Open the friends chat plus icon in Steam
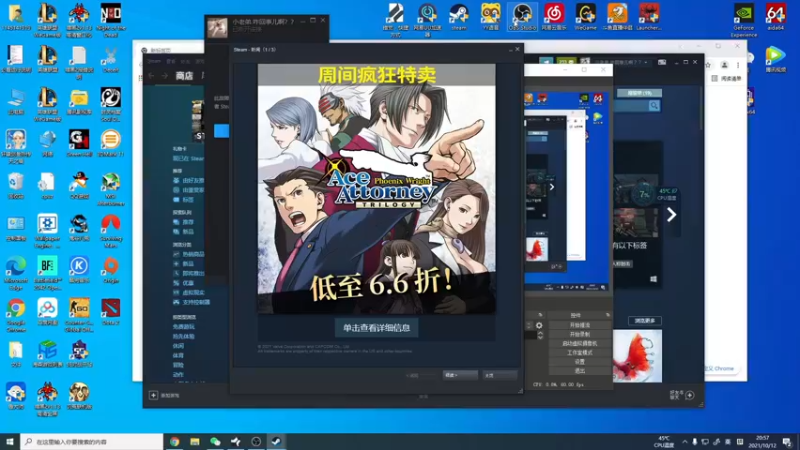 point(690,395)
